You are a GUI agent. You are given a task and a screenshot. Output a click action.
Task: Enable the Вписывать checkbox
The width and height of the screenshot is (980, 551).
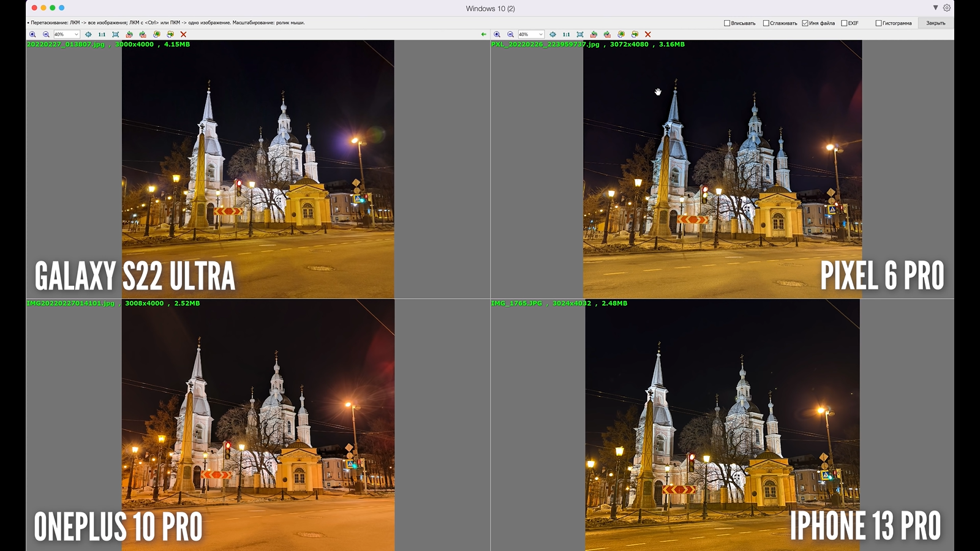(x=727, y=23)
